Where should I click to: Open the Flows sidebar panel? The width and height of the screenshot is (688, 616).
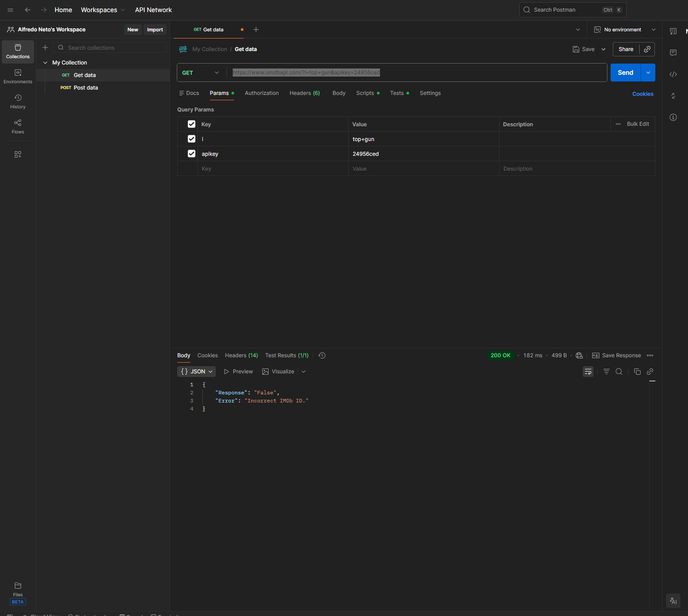tap(18, 126)
